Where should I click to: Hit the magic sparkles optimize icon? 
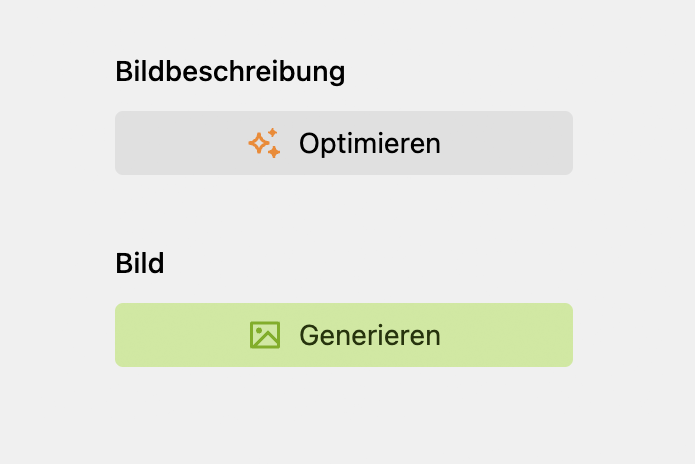click(x=264, y=143)
